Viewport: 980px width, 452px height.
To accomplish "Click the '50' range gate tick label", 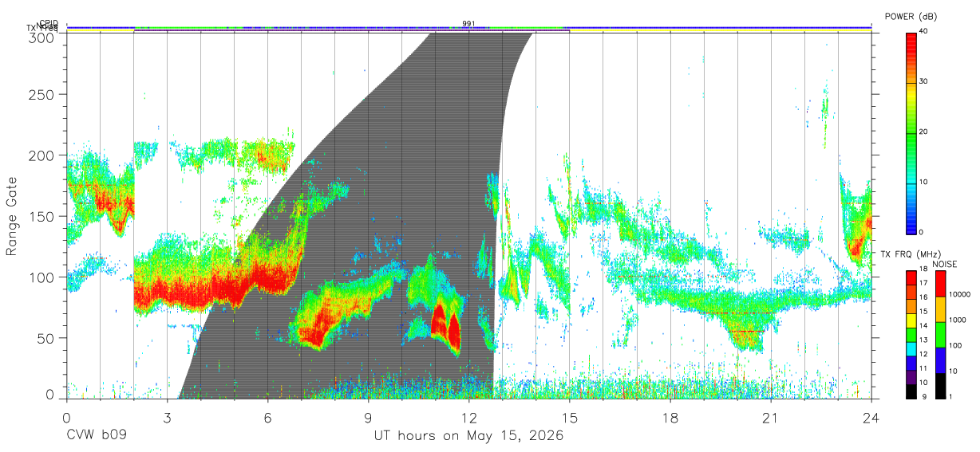I will 47,338.
